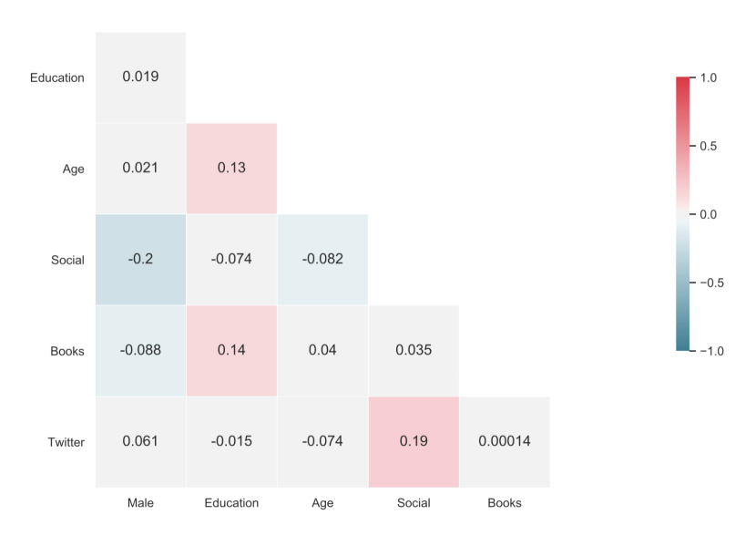Click the pink 0.14 Books-Education cell
This screenshot has width=756, height=535.
click(x=231, y=351)
